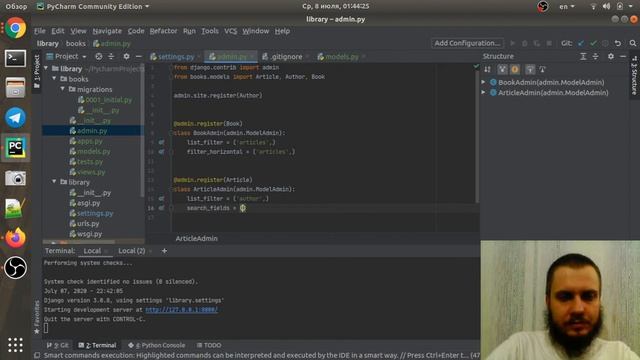This screenshot has width=640, height=360.
Task: Show applications grid in the dock
Action: pos(16,345)
